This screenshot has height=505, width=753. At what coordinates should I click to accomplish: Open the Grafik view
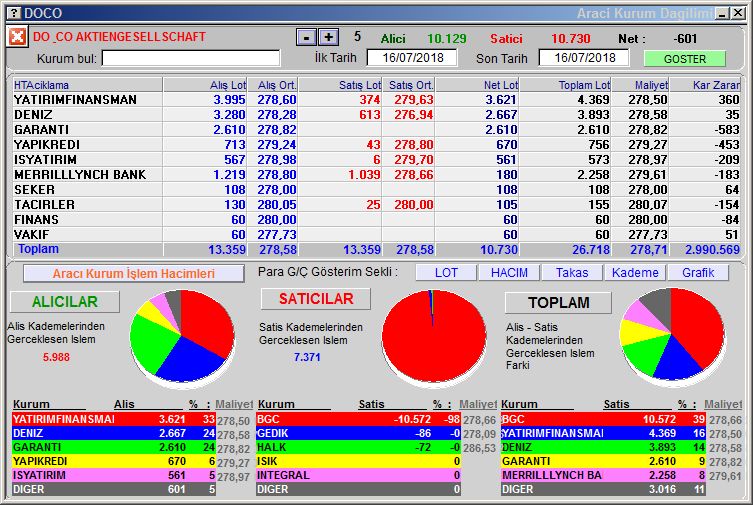pos(698,273)
